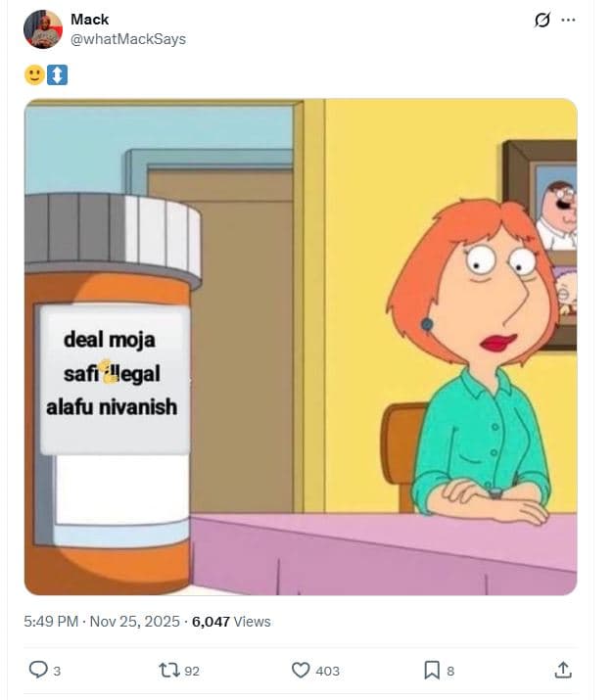This screenshot has width=613, height=700.
Task: Click the up-down arrow emoji in tweet
Action: coord(57,74)
